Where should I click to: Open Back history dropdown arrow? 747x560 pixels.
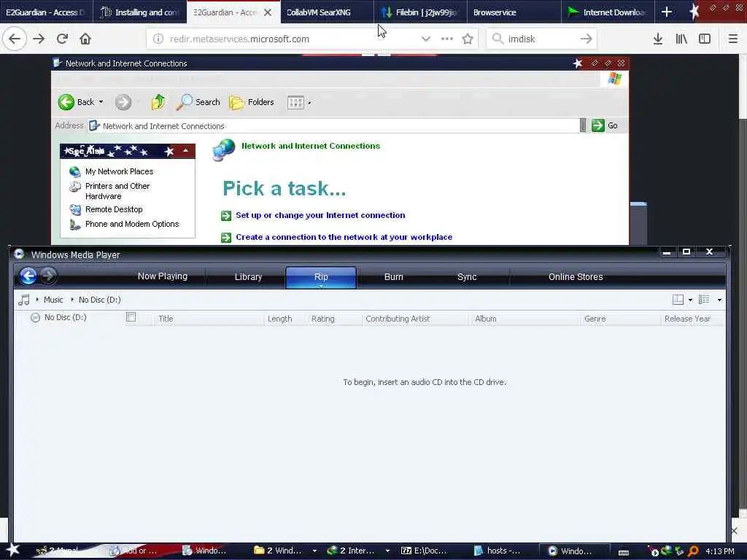101,102
